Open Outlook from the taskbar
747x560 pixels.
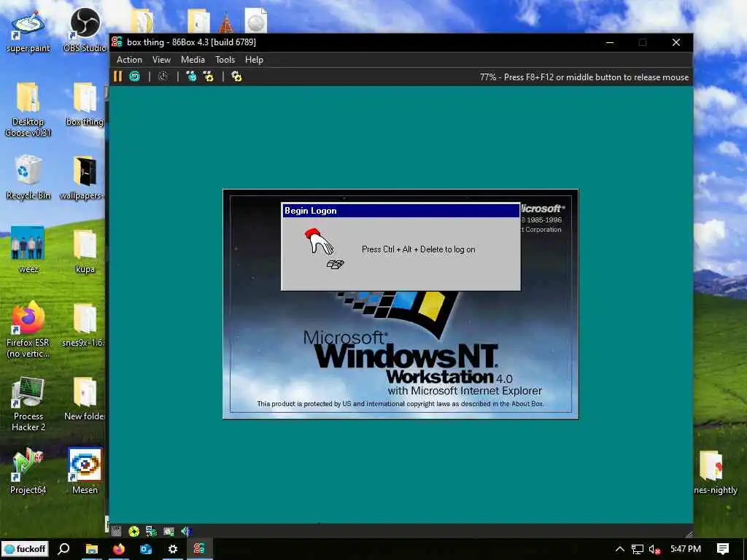[x=146, y=549]
